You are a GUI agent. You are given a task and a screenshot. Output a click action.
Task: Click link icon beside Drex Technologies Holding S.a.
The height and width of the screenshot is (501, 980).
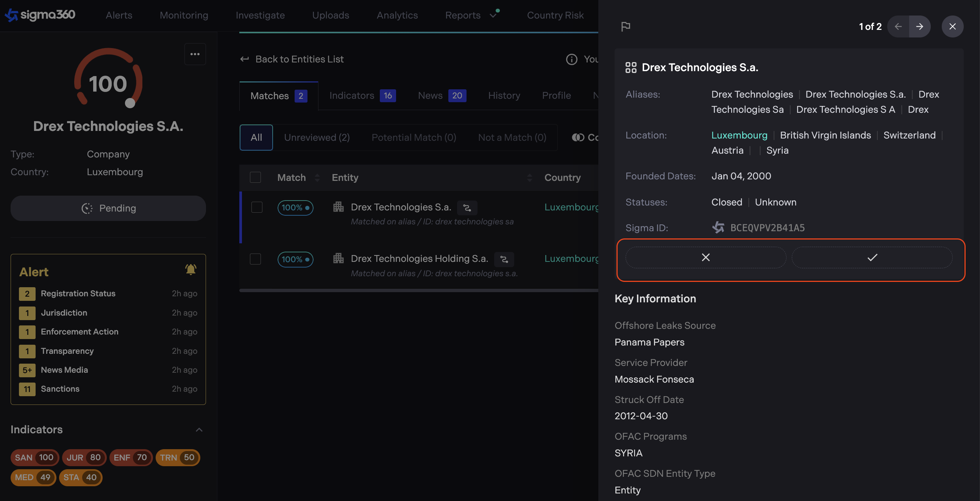[x=504, y=260]
